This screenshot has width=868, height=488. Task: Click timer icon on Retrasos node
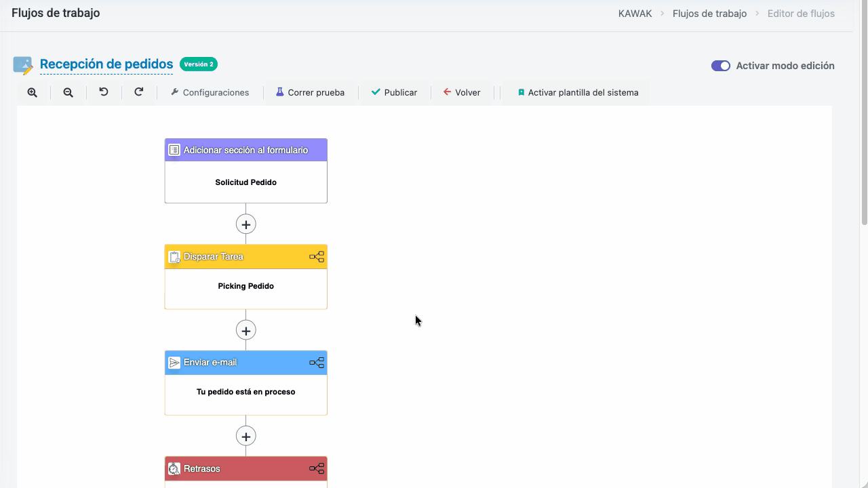(x=174, y=468)
